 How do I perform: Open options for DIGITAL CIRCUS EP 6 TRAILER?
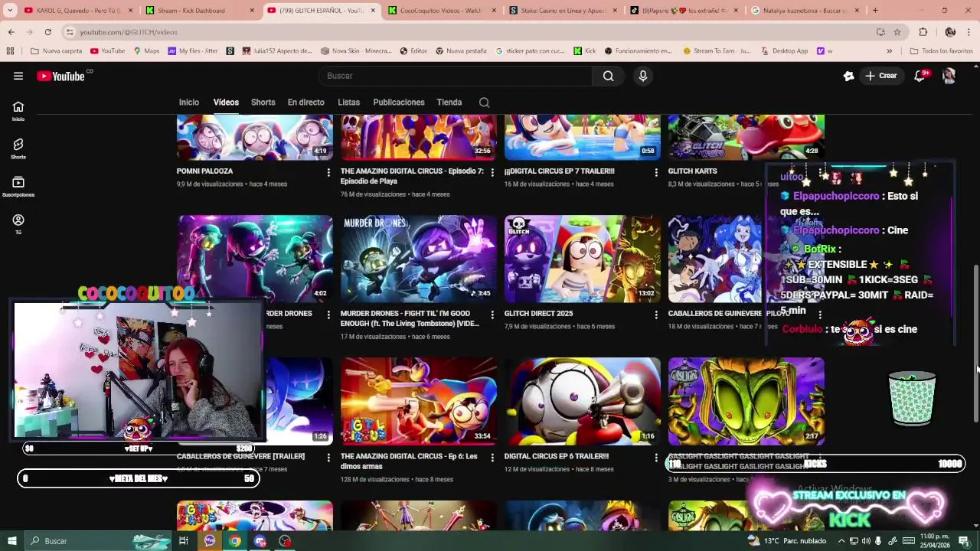pos(656,458)
